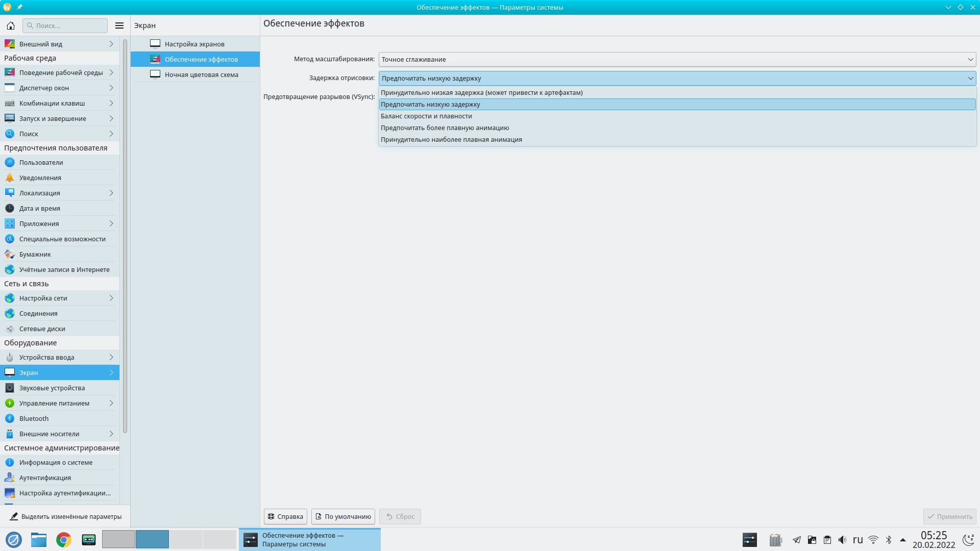Open Notifications (Уведомления) settings

coord(40,178)
